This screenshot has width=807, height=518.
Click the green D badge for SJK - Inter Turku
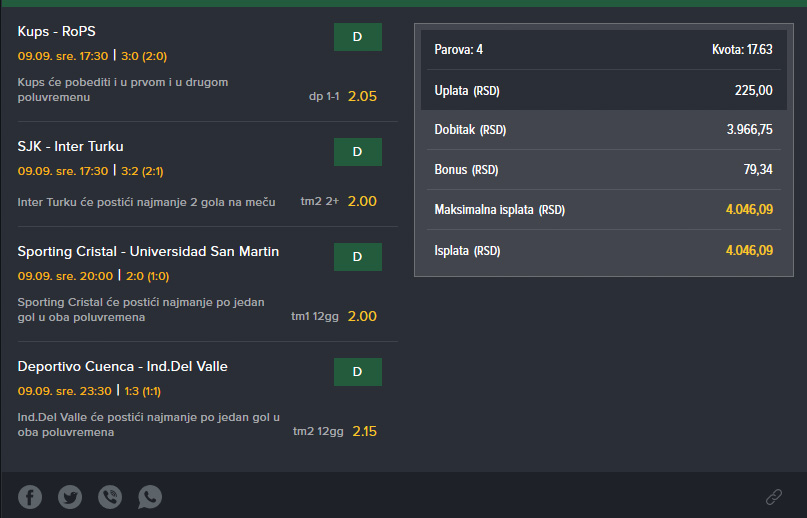pyautogui.click(x=358, y=152)
